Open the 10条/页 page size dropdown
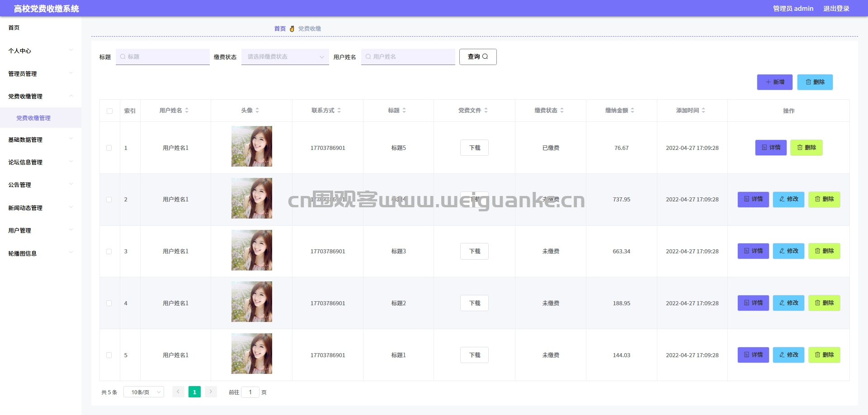 coord(144,392)
